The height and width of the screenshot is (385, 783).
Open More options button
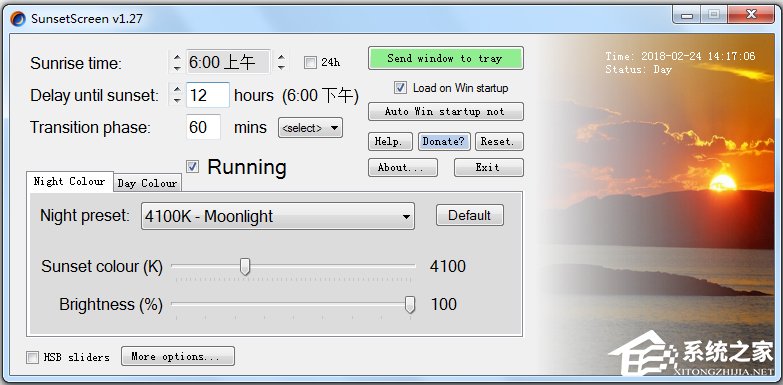coord(178,357)
